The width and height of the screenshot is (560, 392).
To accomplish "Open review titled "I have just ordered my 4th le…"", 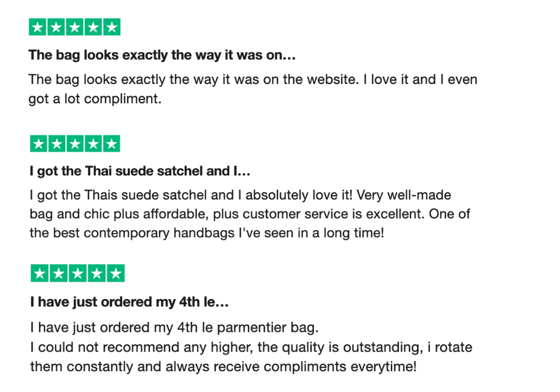I will click(129, 302).
